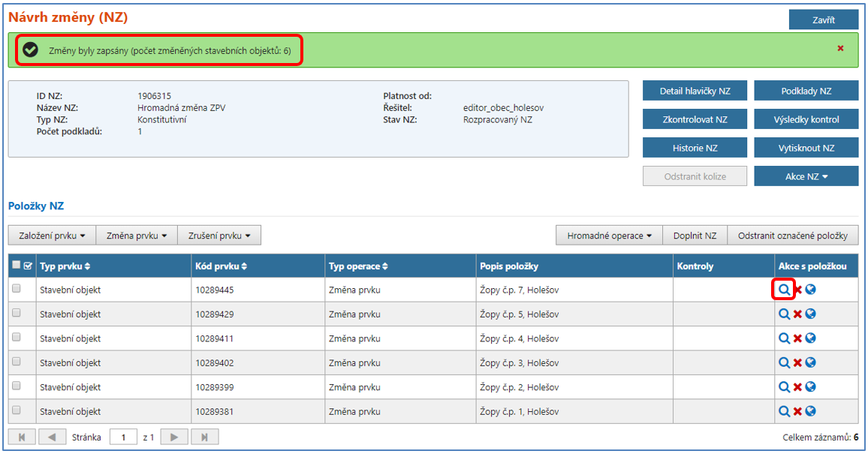Image resolution: width=868 pixels, height=454 pixels.
Task: Expand Založení prvku dropdown
Action: pos(52,236)
